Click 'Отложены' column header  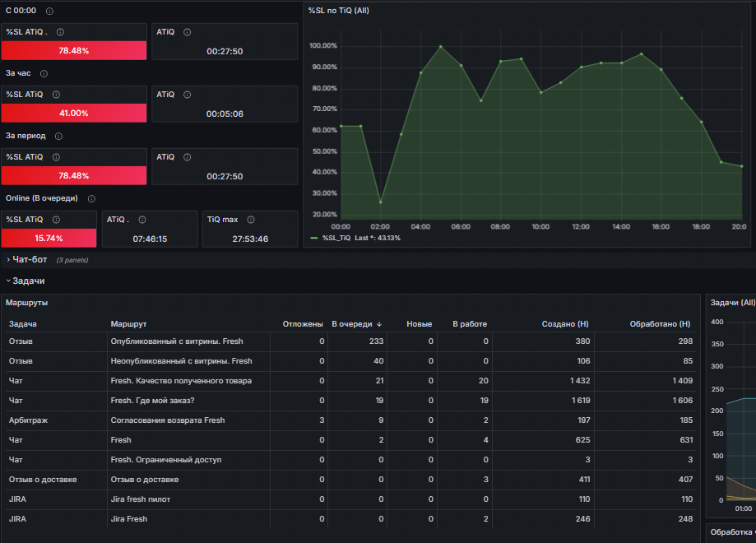pos(303,324)
